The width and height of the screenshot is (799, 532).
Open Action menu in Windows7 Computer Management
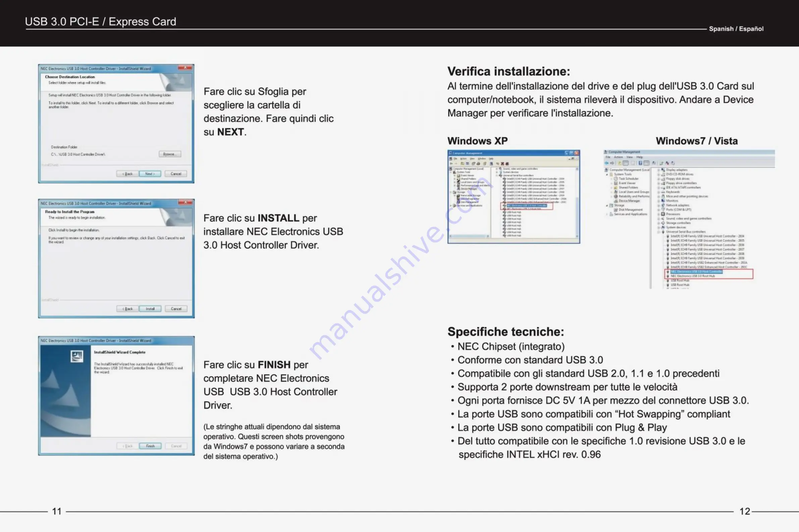tap(619, 157)
